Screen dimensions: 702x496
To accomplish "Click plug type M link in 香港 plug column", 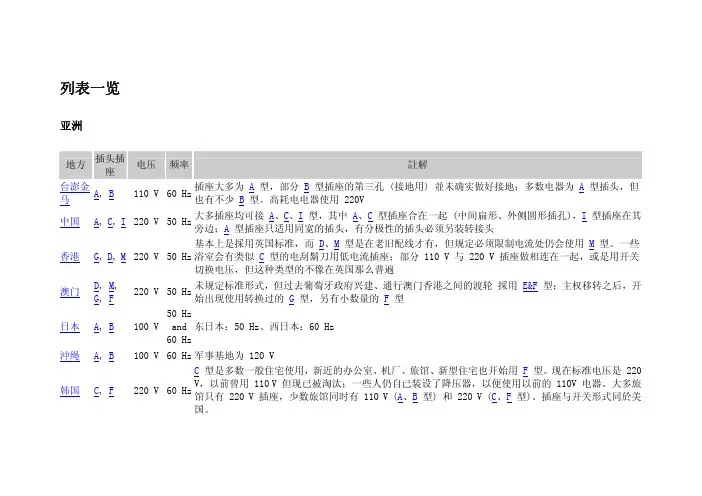I will 122,256.
